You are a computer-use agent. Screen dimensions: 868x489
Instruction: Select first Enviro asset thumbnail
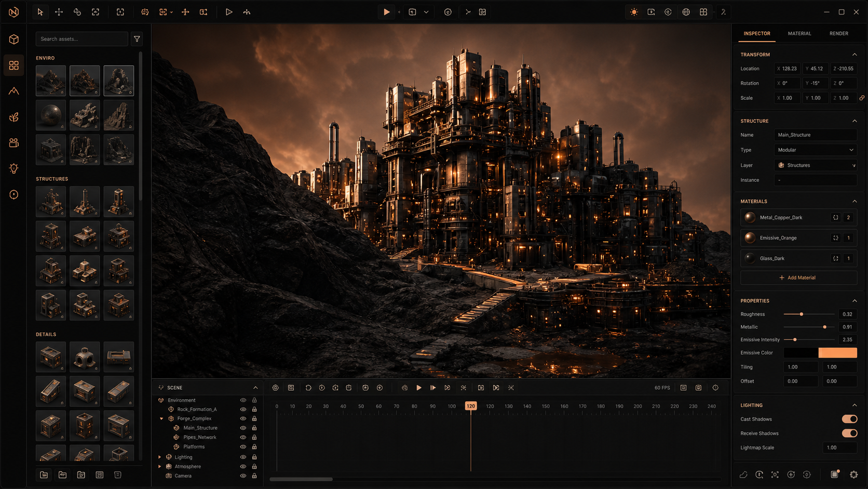51,81
